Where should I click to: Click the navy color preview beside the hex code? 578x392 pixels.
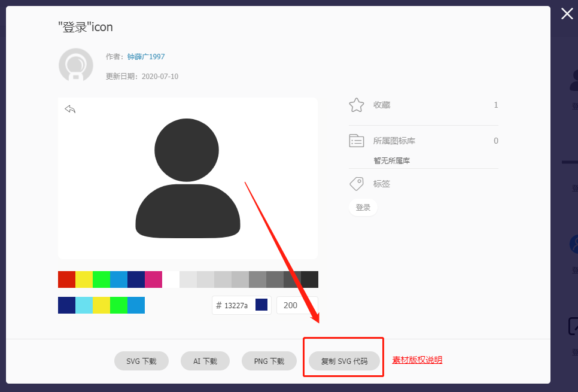tap(261, 305)
